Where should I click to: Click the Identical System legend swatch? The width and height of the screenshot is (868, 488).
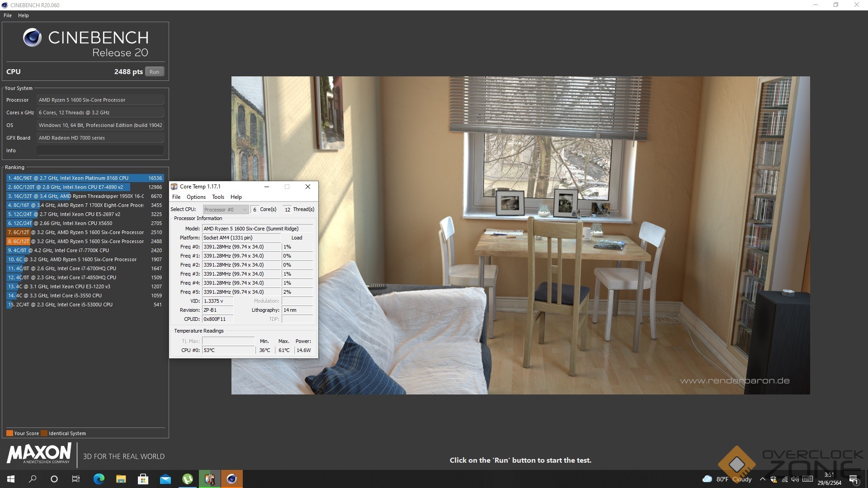pos(44,433)
